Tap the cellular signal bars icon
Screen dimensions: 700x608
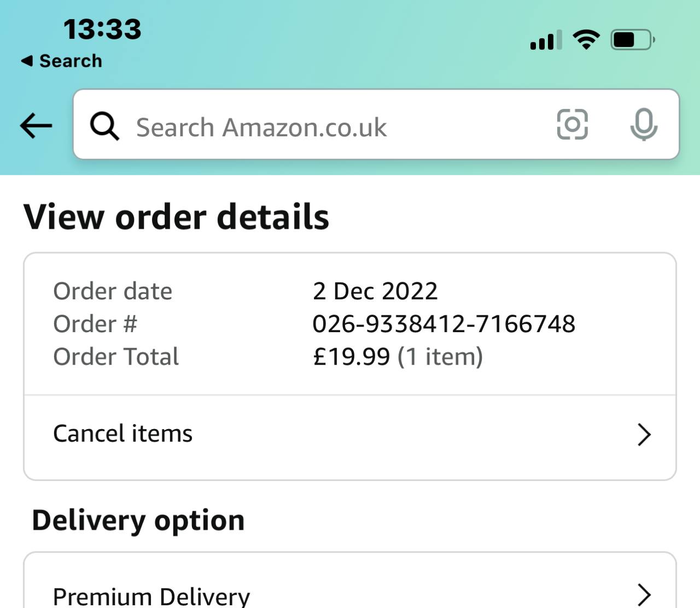[546, 40]
